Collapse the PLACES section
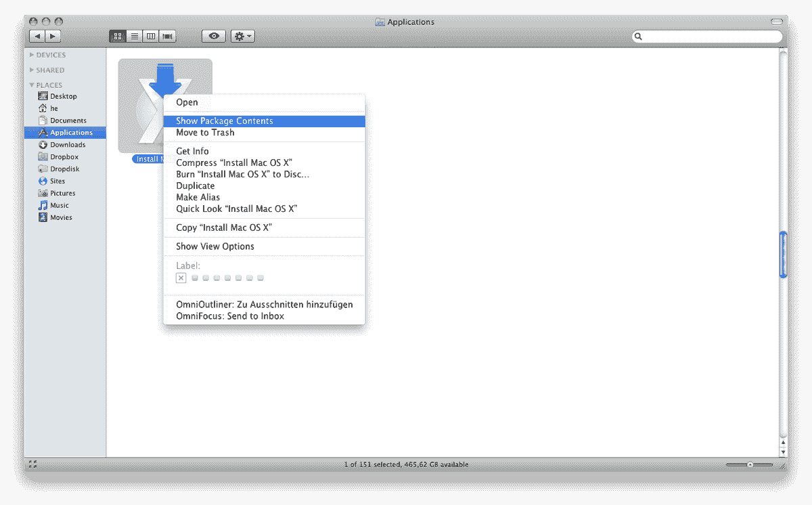 31,85
